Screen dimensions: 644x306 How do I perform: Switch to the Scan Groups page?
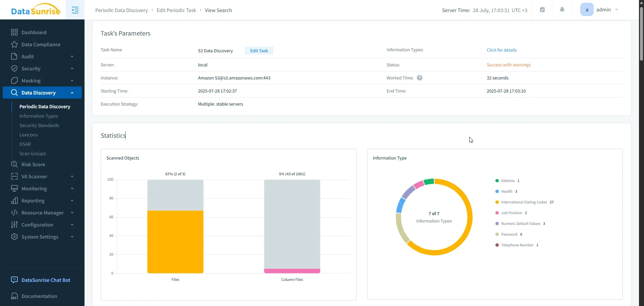click(x=33, y=154)
